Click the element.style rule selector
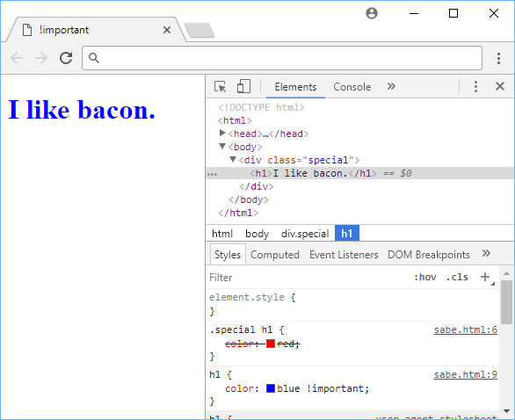515x420 pixels. coord(247,297)
